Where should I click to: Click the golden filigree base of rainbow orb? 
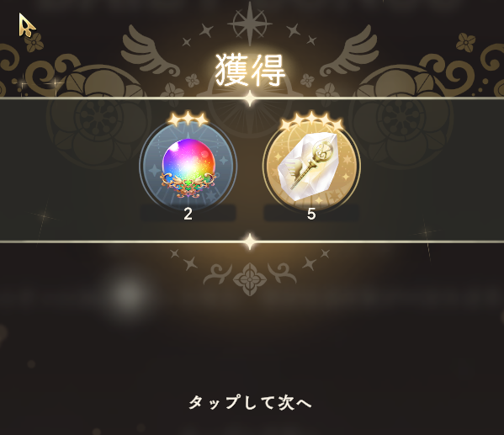tap(188, 184)
